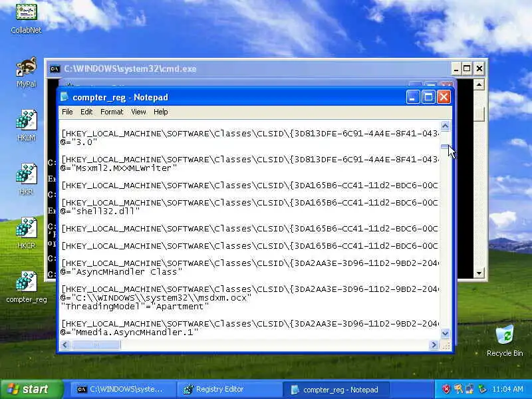Click the Notepad vertical scrollbar thumb

pos(445,146)
